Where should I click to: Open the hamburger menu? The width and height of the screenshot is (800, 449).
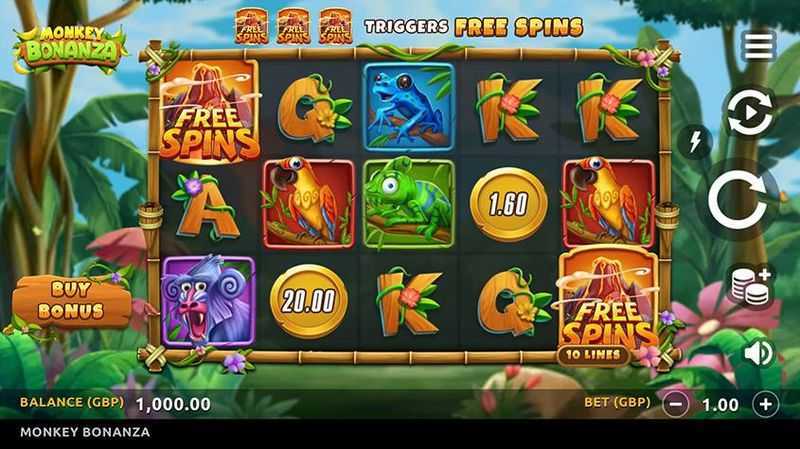759,46
